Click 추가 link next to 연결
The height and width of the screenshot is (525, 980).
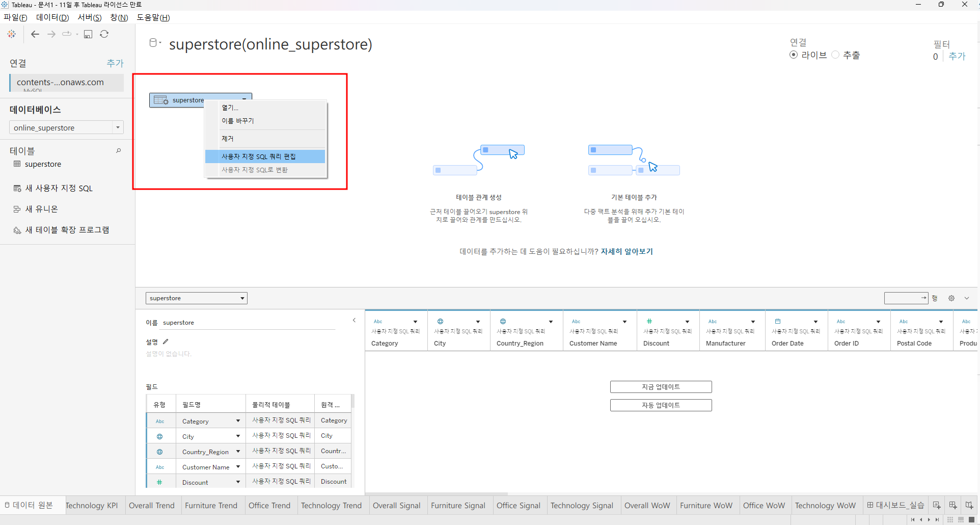[115, 63]
